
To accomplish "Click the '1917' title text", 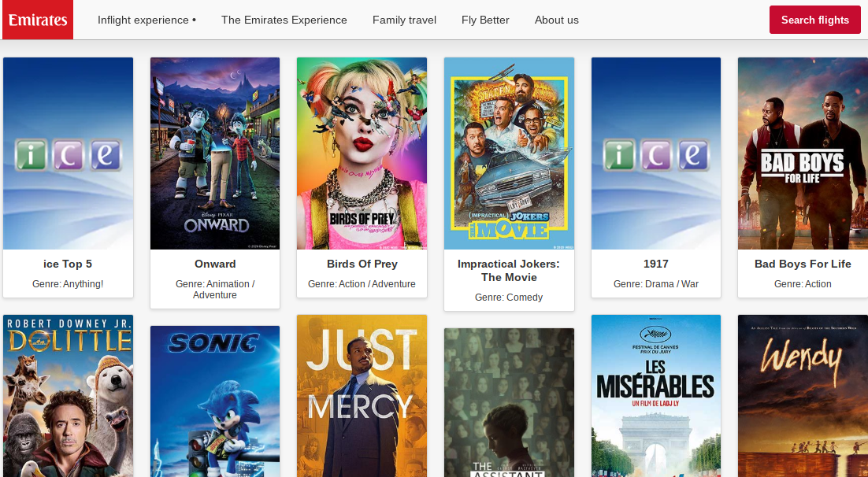I will 656,264.
